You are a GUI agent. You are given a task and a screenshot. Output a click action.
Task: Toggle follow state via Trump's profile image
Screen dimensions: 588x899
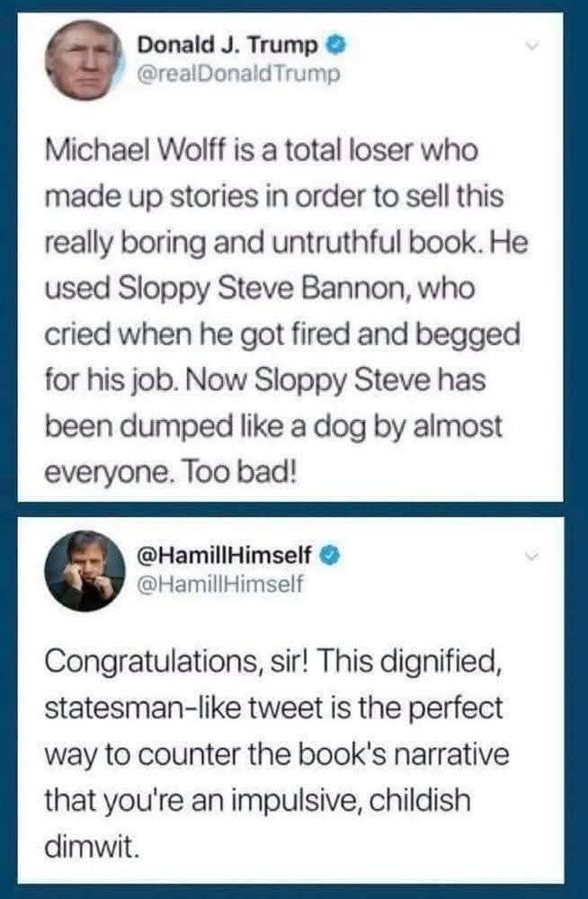coord(85,63)
